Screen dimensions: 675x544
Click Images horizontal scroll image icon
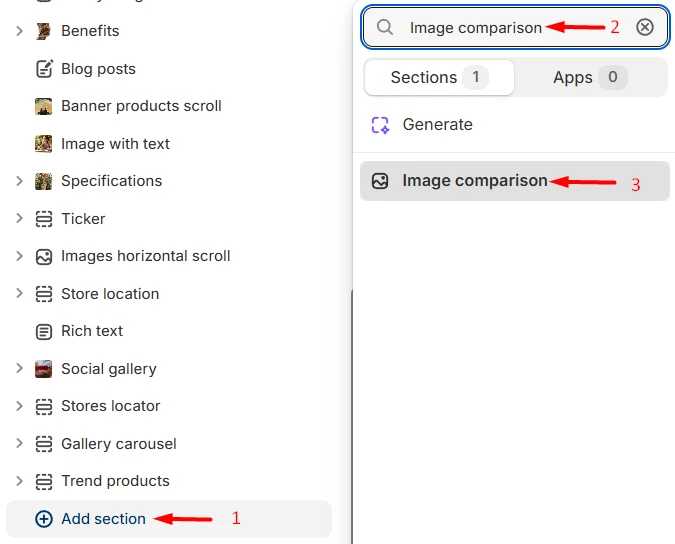[43, 257]
